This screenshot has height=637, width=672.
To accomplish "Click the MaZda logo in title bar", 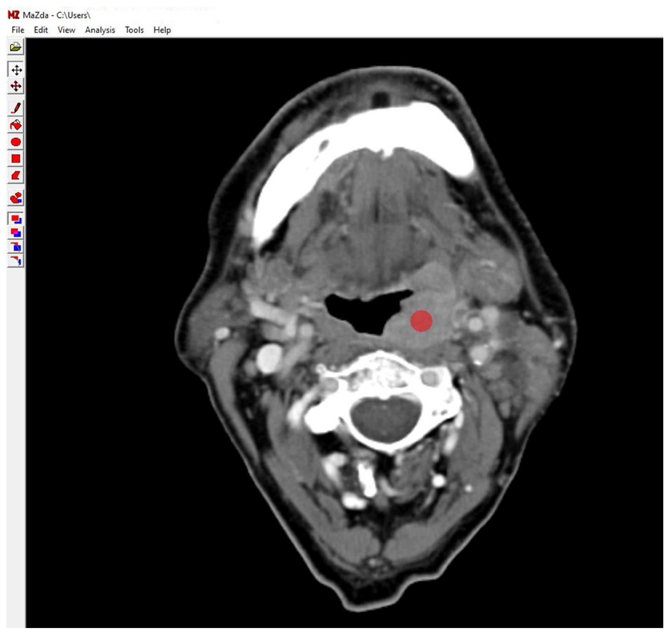I will coord(14,15).
